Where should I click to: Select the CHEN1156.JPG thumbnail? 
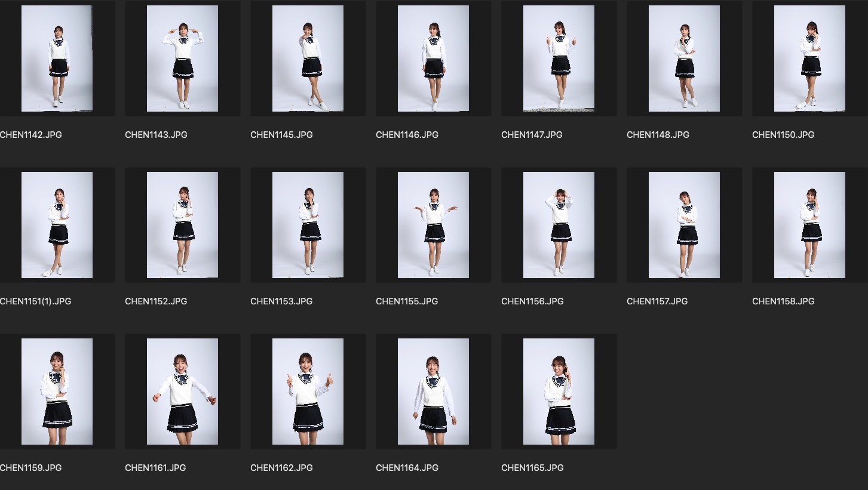559,225
